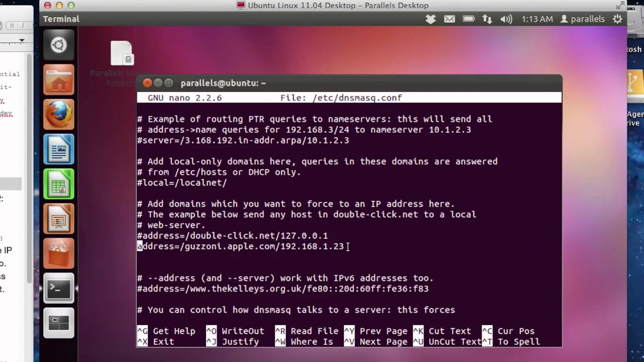Close the Parallels Desktop Mac window

click(47, 6)
